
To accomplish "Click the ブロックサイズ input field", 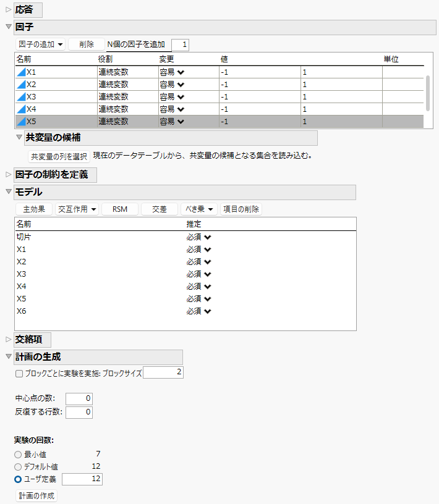I will coord(163,372).
